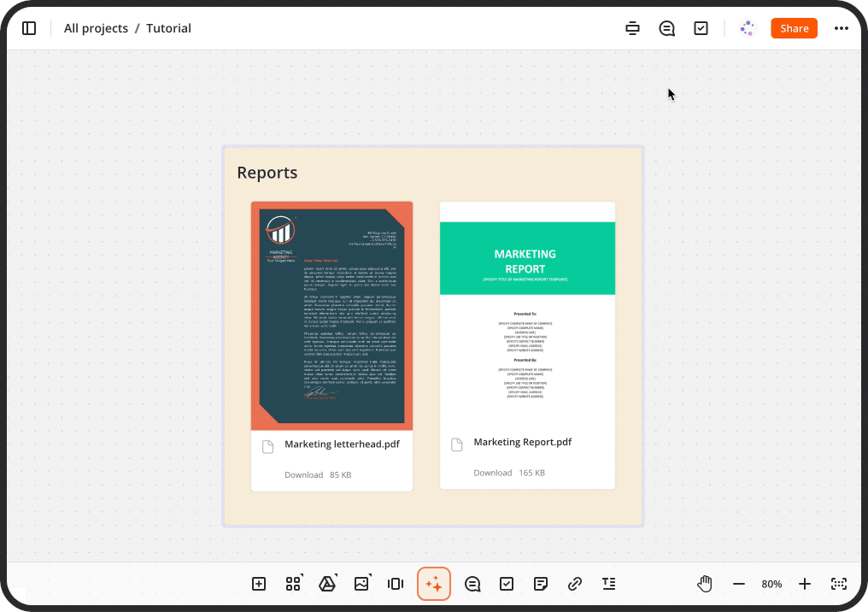This screenshot has width=868, height=612.
Task: Select the 85 KB file size label
Action: coord(340,474)
